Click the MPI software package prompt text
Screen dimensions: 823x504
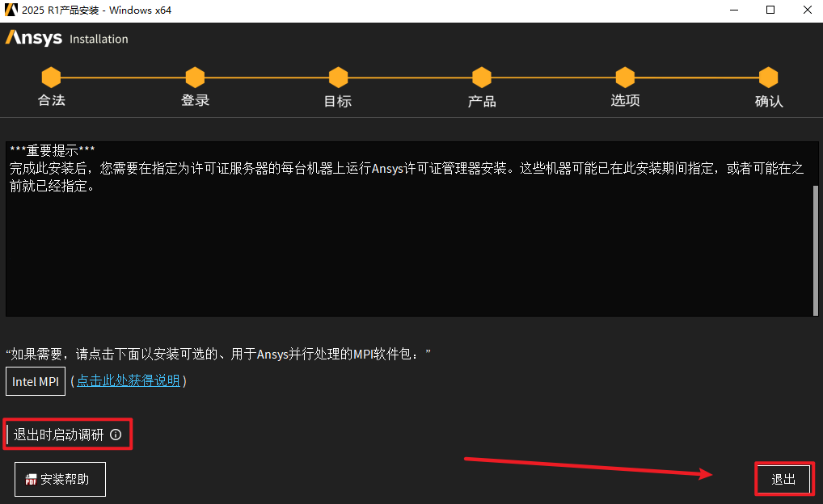tap(217, 354)
